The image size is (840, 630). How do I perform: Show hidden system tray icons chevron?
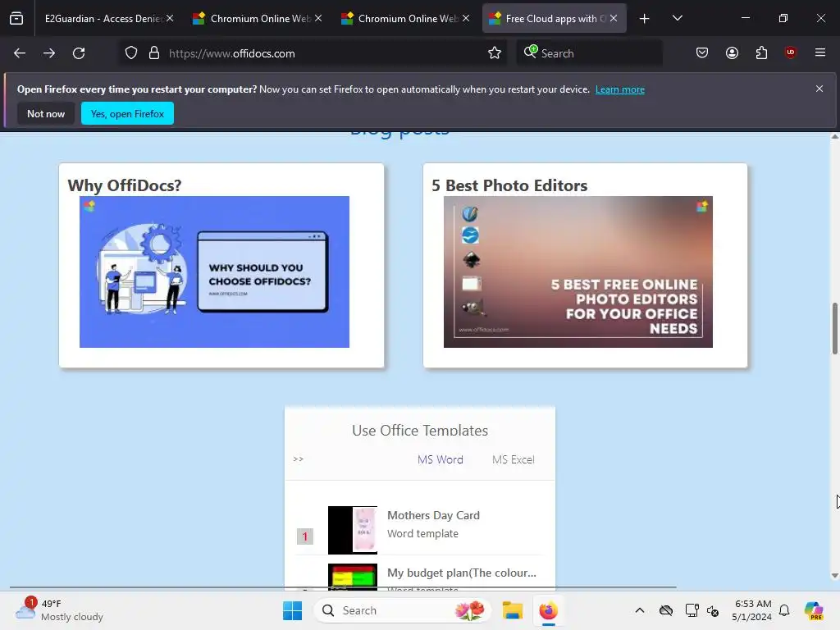pyautogui.click(x=640, y=610)
